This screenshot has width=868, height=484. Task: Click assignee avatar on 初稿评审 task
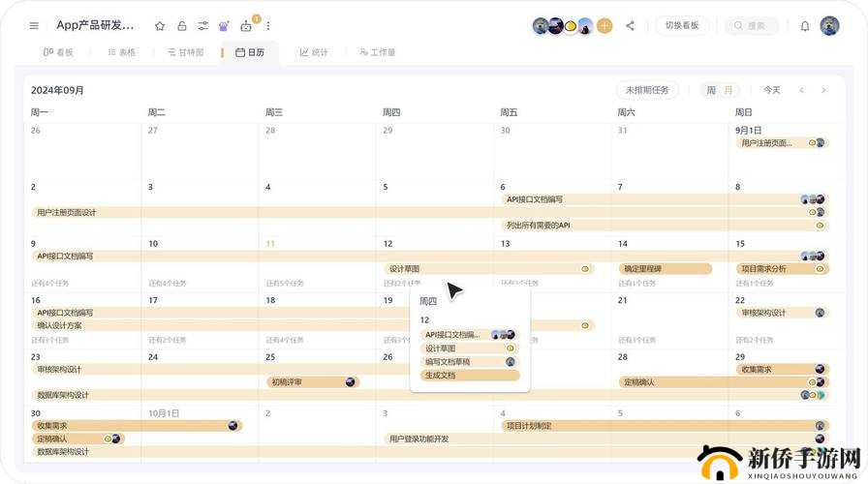[351, 382]
